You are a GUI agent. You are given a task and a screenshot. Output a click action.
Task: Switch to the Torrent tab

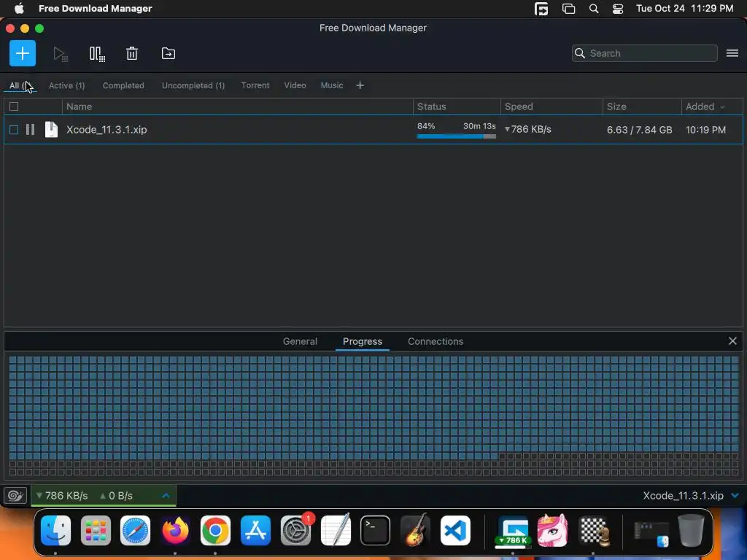pyautogui.click(x=255, y=85)
